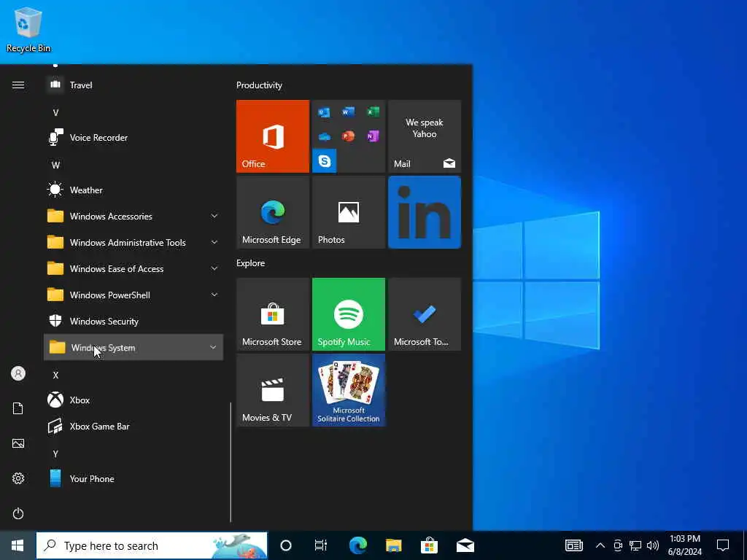Open Task View on the taskbar
This screenshot has width=747, height=560.
coord(321,545)
